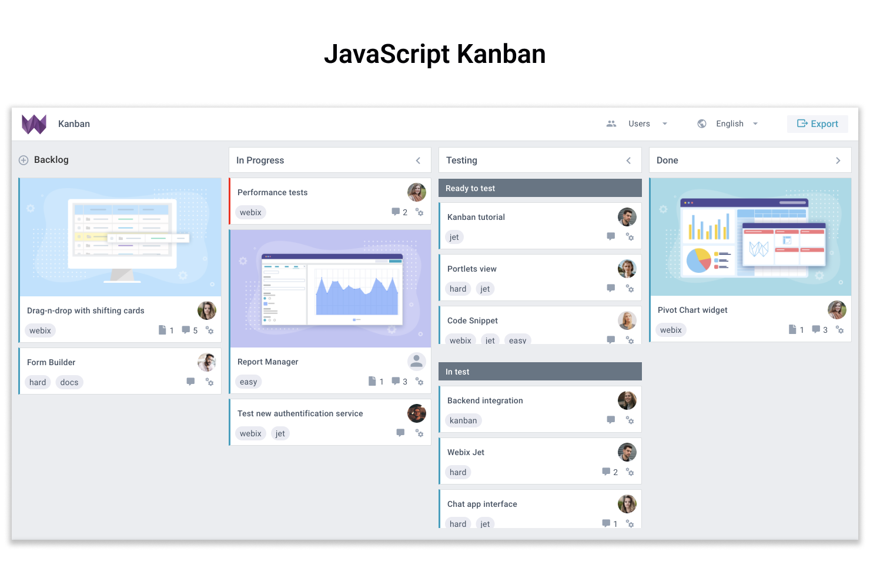Open gear menu on Report Manager card
The width and height of the screenshot is (870, 588).
point(420,382)
